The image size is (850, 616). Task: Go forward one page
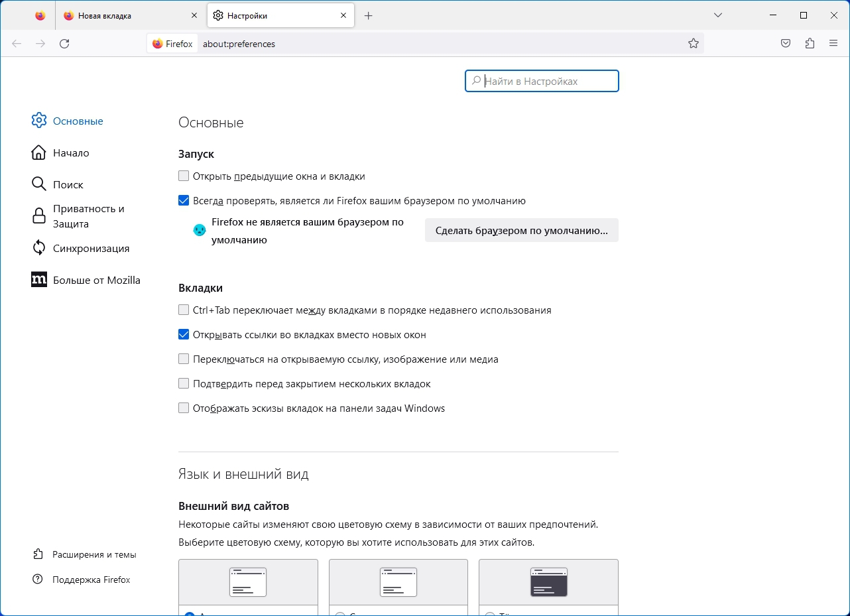40,44
